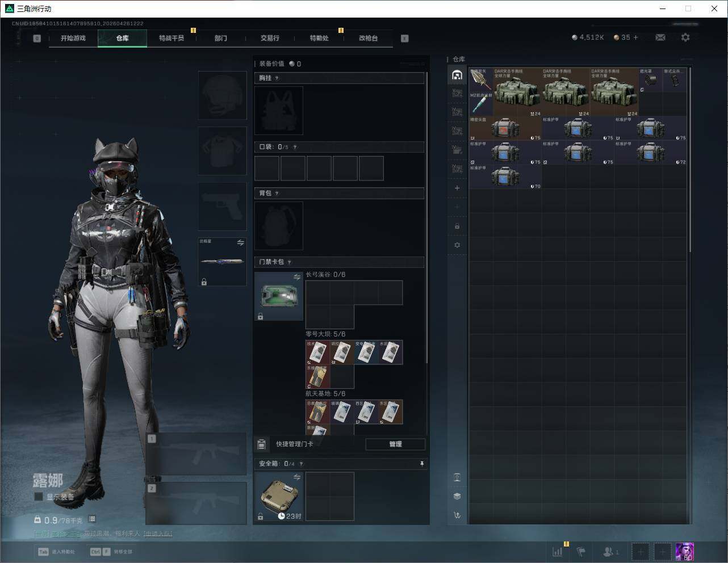Image resolution: width=728 pixels, height=563 pixels.
Task: Select the 遮光罩 item in warehouse
Action: (650, 80)
